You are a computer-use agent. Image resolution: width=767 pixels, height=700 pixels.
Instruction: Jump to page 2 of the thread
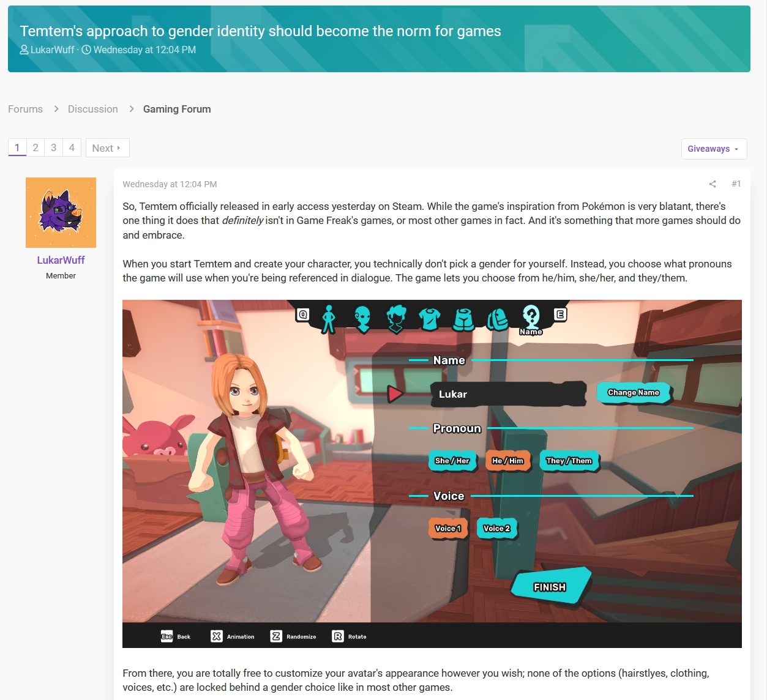tap(36, 147)
